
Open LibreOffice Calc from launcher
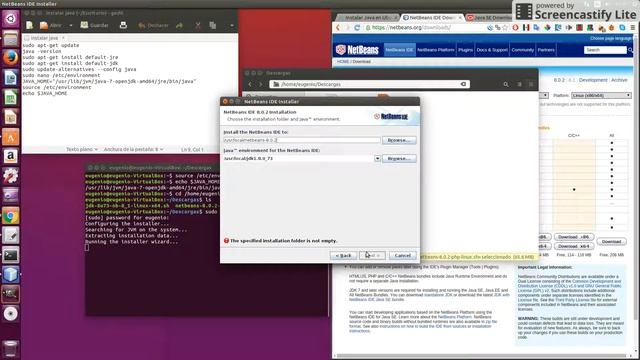coord(11,97)
